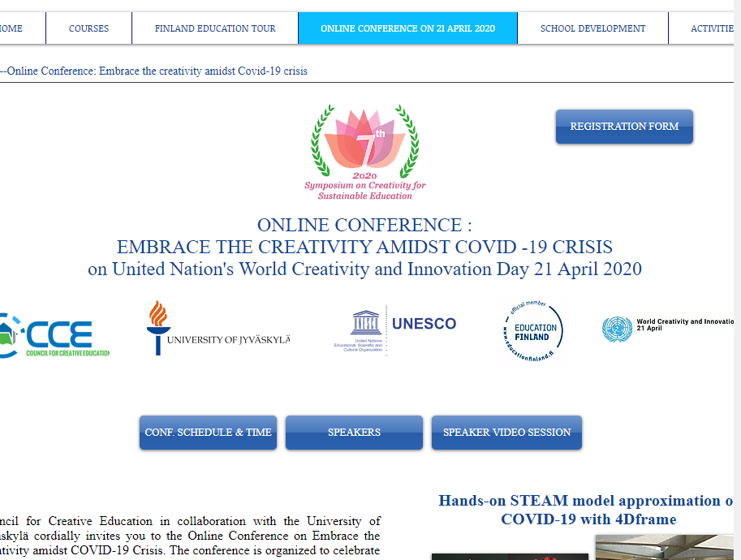This screenshot has height=560, width=741.
Task: Open the 4Dframe photo thumbnail
Action: [x=665, y=547]
